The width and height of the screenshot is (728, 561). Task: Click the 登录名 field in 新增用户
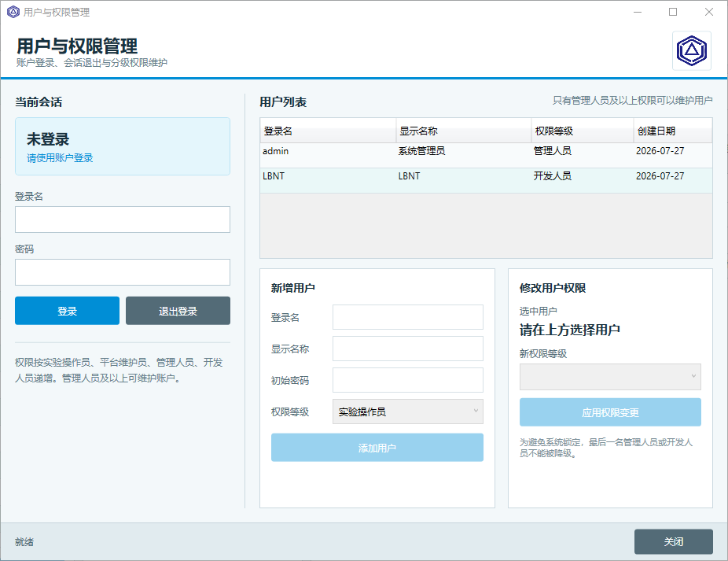[x=408, y=317]
